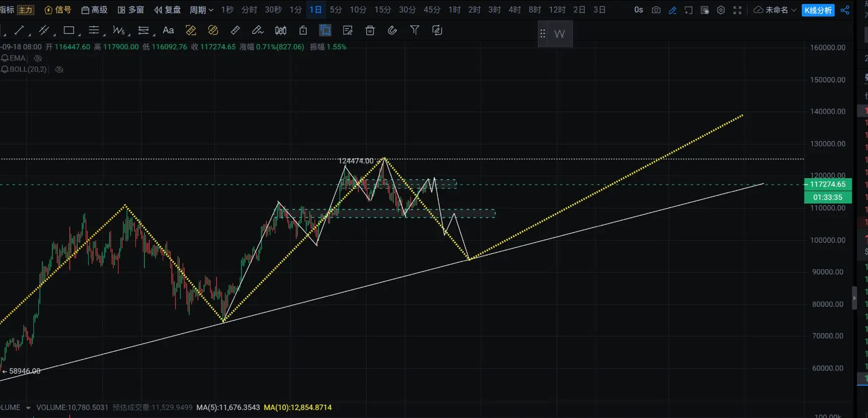Open the 高级 advanced menu
This screenshot has height=418, width=868.
tap(94, 10)
